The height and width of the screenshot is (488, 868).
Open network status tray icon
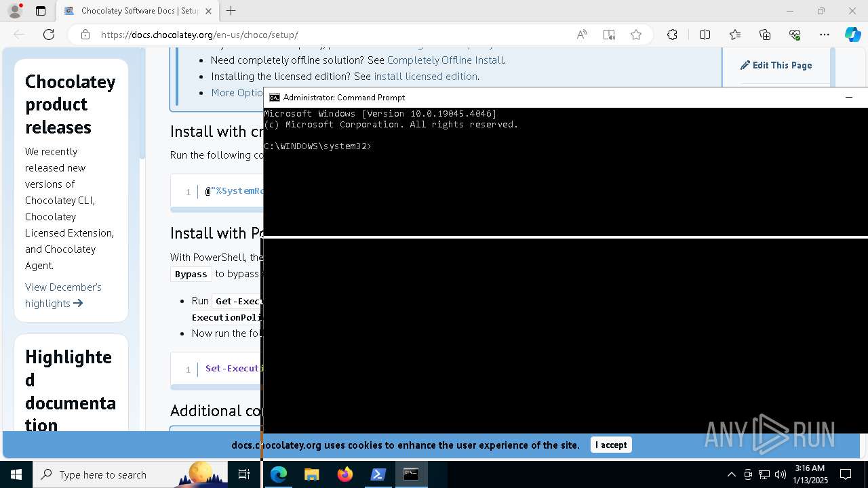click(x=764, y=474)
